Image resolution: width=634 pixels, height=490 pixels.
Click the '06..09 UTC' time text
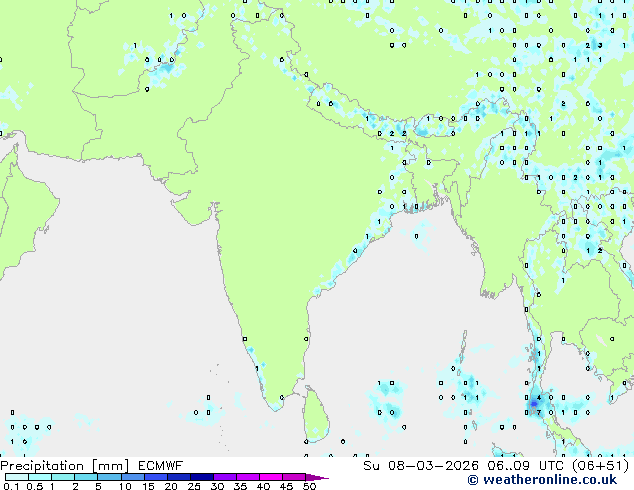tap(526, 466)
